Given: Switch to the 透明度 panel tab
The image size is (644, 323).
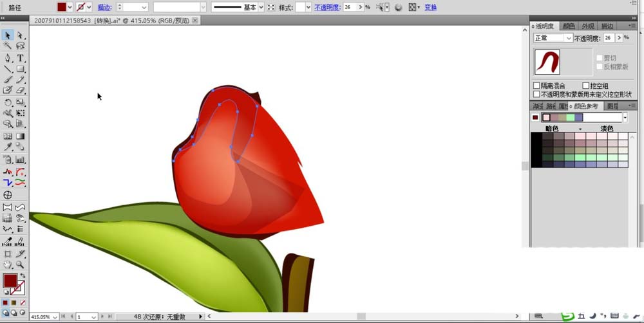Looking at the screenshot, I should (x=545, y=26).
